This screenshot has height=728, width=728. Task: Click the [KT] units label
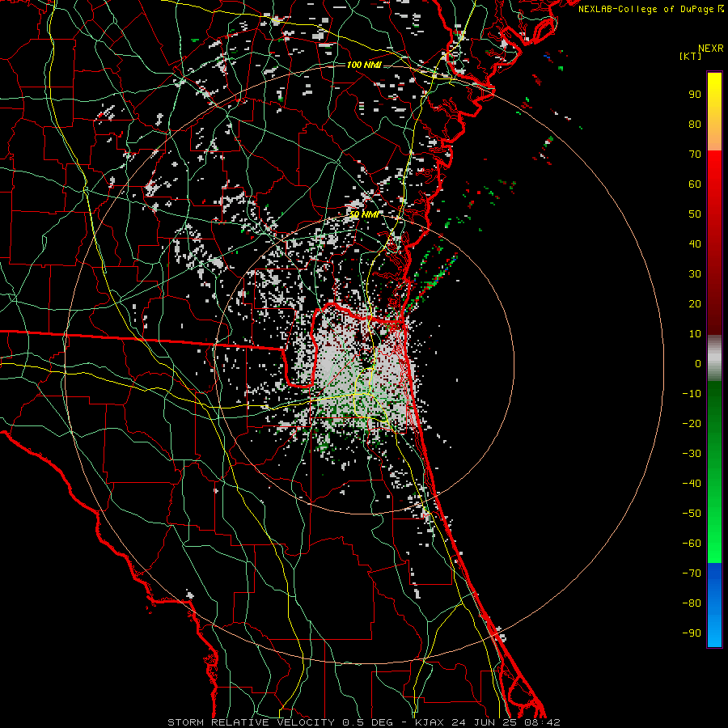coord(690,56)
